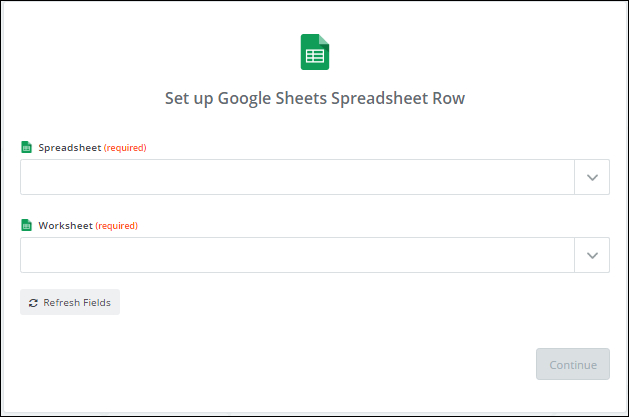Click '(required)' next to Spreadsheet

(x=125, y=148)
